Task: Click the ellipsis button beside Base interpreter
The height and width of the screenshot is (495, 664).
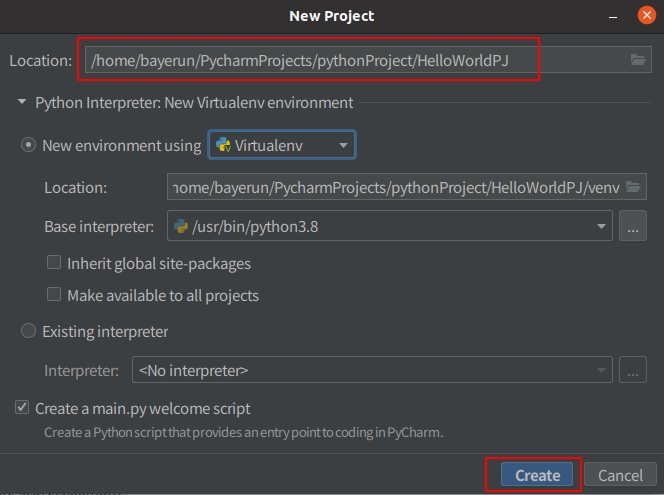Action: point(632,226)
